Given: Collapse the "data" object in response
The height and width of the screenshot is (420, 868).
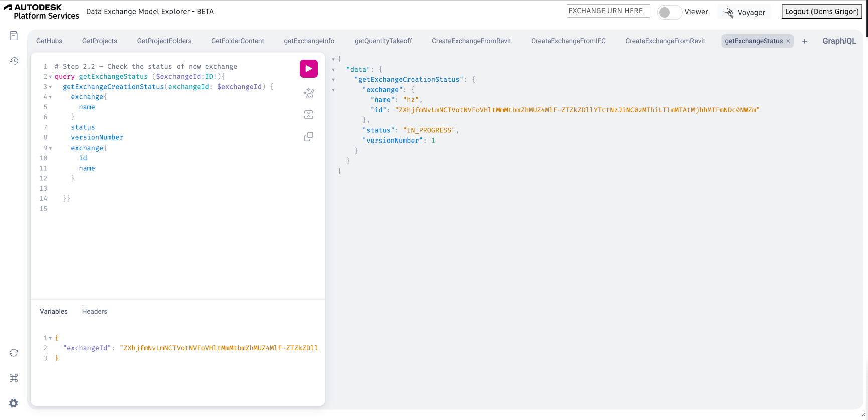Looking at the screenshot, I should click(x=333, y=70).
